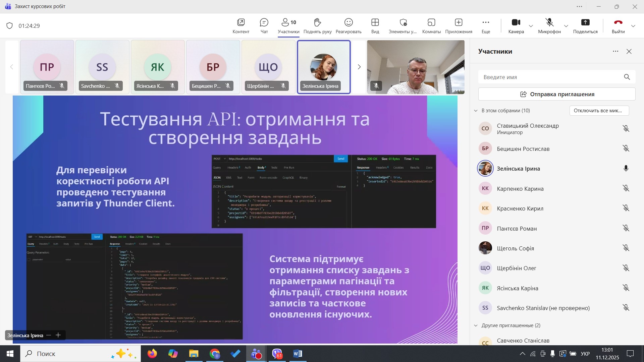Open the Content icon in toolbar
Viewport: 644px width, 362px height.
click(241, 22)
